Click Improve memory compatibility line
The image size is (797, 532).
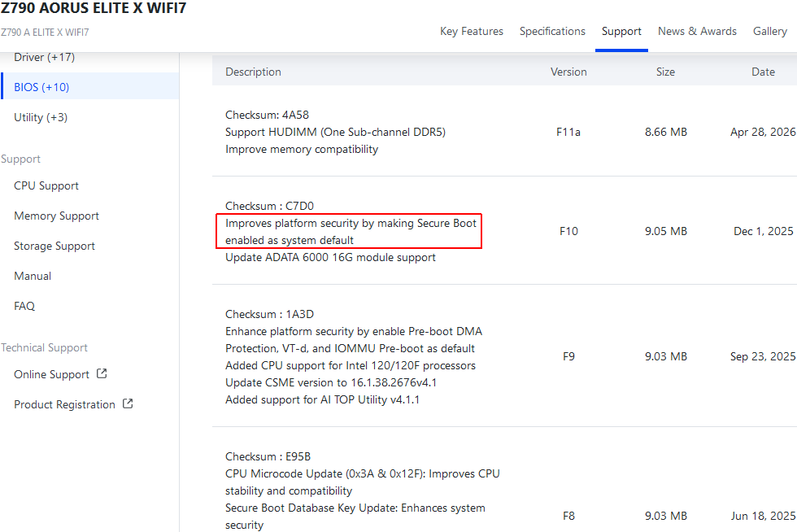pos(302,150)
